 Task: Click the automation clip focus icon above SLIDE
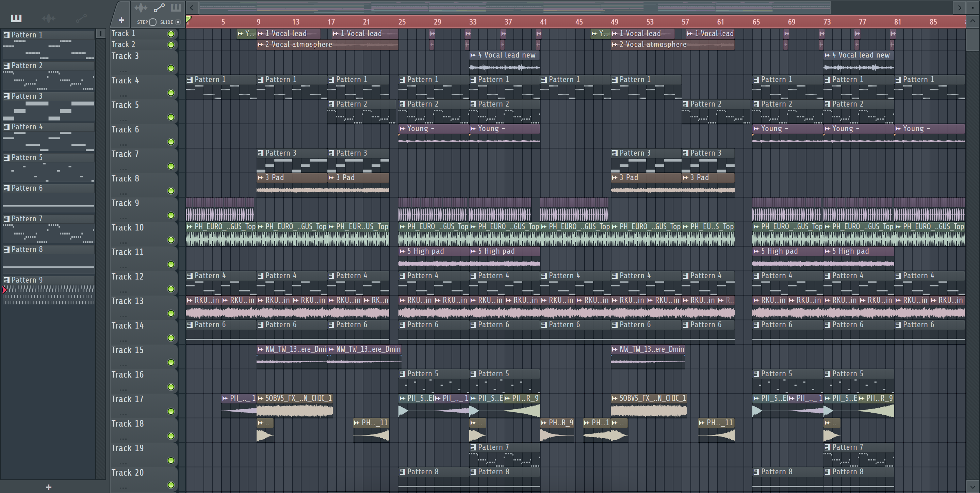pyautogui.click(x=159, y=7)
